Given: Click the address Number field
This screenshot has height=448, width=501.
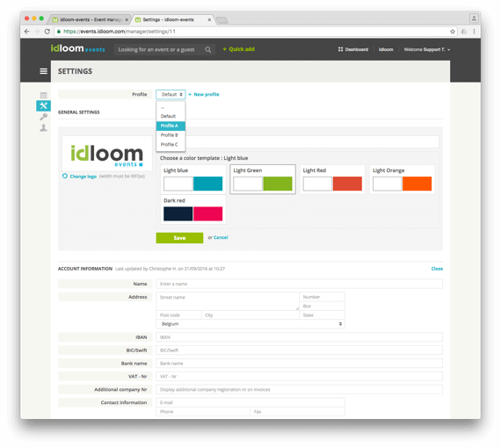Looking at the screenshot, I should [x=322, y=297].
